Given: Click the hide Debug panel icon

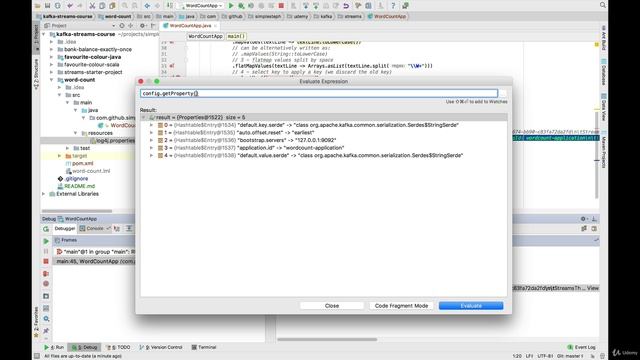Looking at the screenshot, I should tap(594, 219).
